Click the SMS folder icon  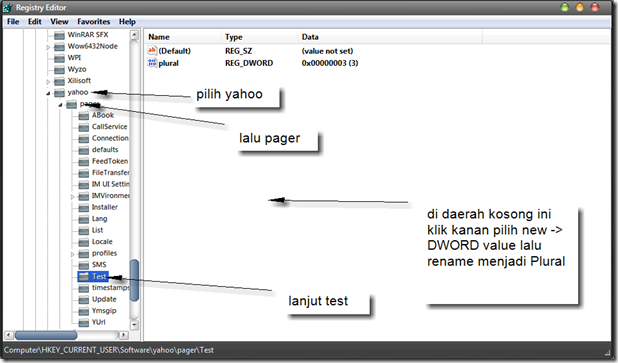[84, 265]
